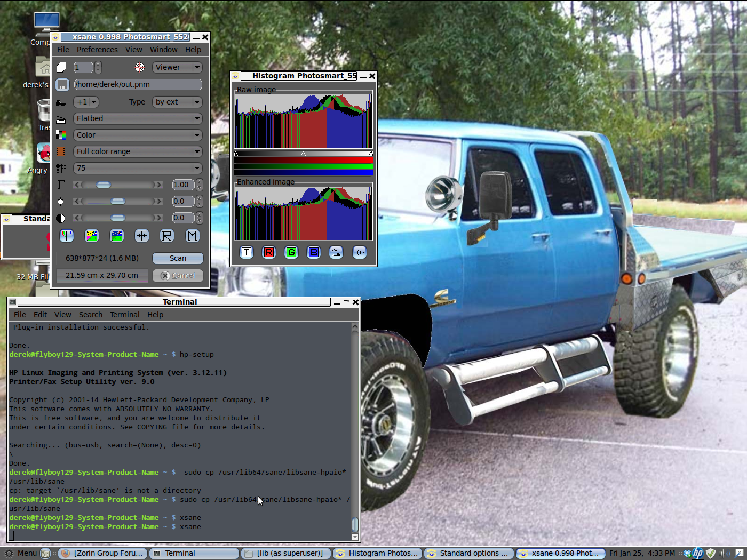Click the Restore enhancement 'R' icon
Image resolution: width=747 pixels, height=560 pixels.
coord(167,236)
